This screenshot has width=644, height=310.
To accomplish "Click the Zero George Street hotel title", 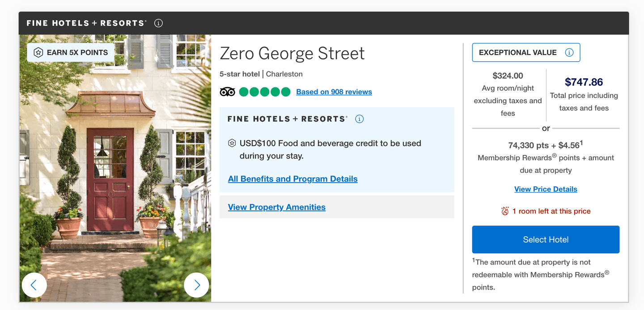I will click(292, 54).
